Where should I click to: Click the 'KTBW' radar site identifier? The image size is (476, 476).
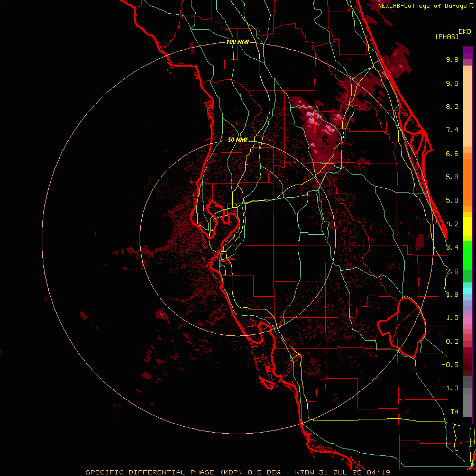(304, 472)
